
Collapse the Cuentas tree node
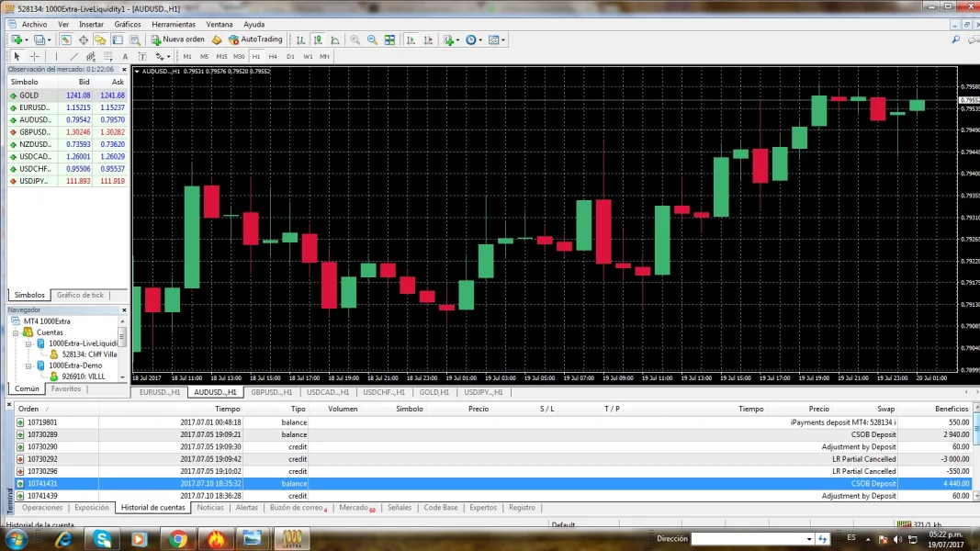point(16,332)
